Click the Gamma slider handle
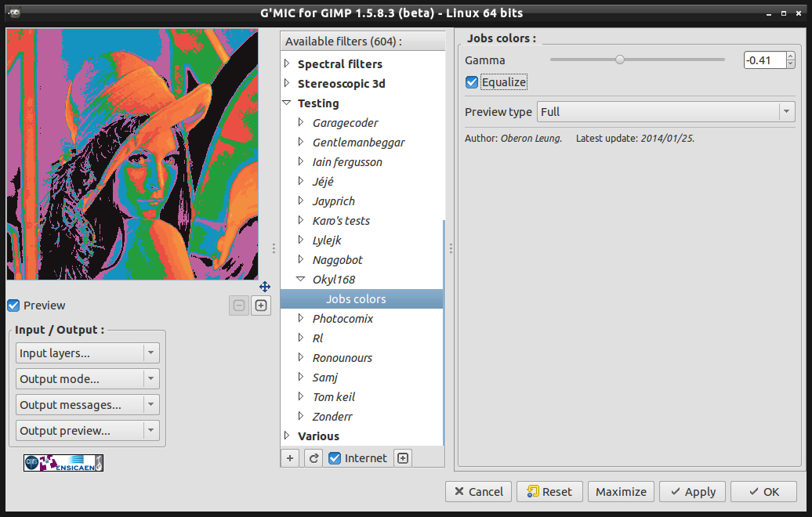This screenshot has height=517, width=812. pyautogui.click(x=620, y=60)
